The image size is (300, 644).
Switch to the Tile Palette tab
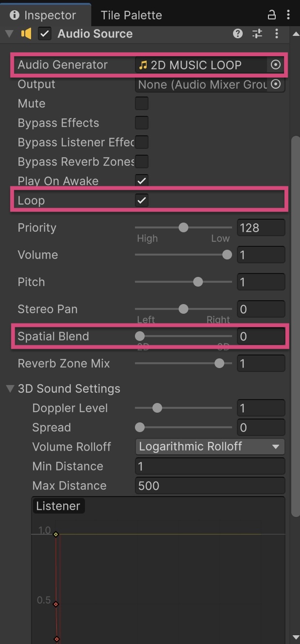point(131,15)
